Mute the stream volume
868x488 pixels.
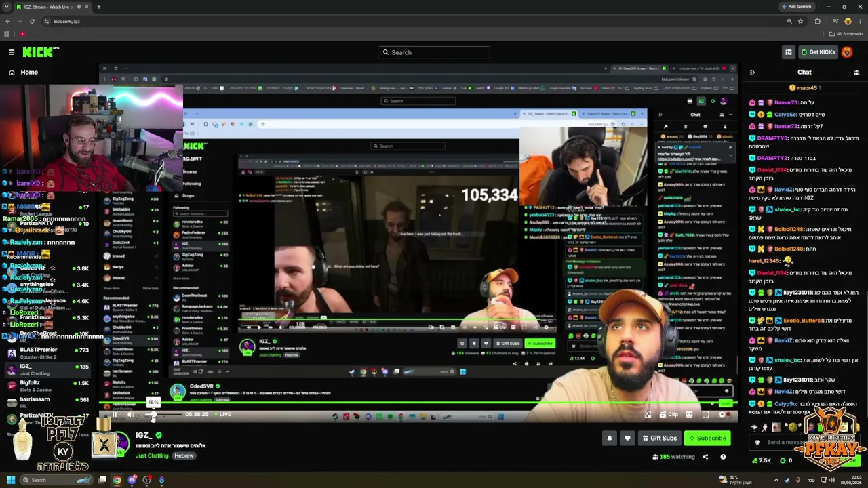coord(131,415)
